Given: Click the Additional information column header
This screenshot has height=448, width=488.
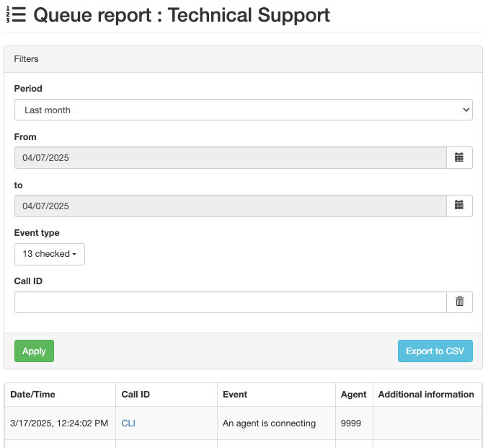Looking at the screenshot, I should 426,395.
